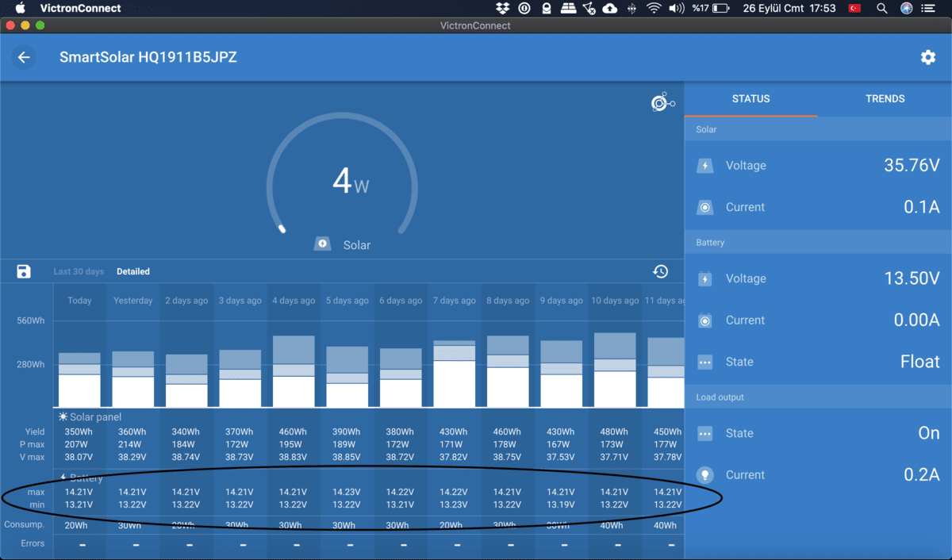Image resolution: width=952 pixels, height=560 pixels.
Task: Click the Solar voltage lightning icon
Action: pos(704,166)
